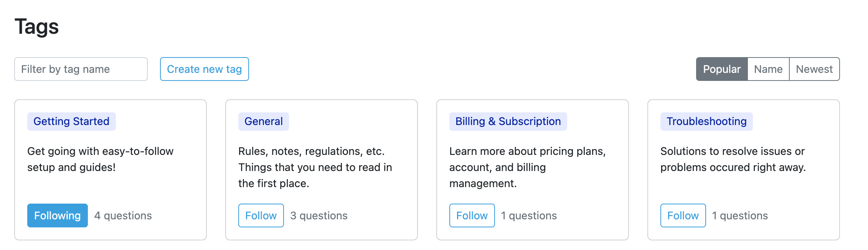Sort tags by Name
The height and width of the screenshot is (250, 868).
tap(768, 69)
